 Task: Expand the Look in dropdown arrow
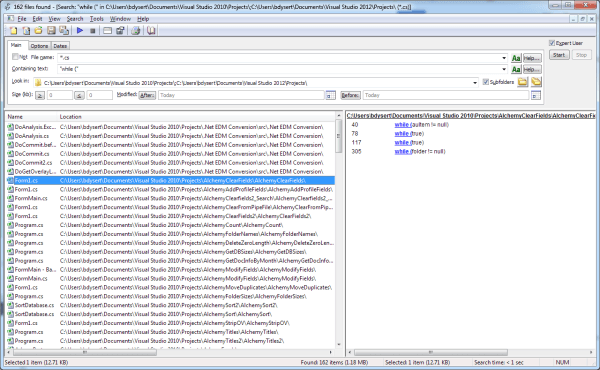[475, 83]
